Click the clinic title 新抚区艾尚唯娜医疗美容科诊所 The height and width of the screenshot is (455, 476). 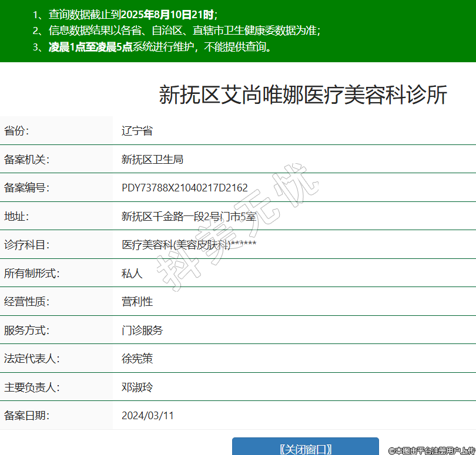point(303,95)
